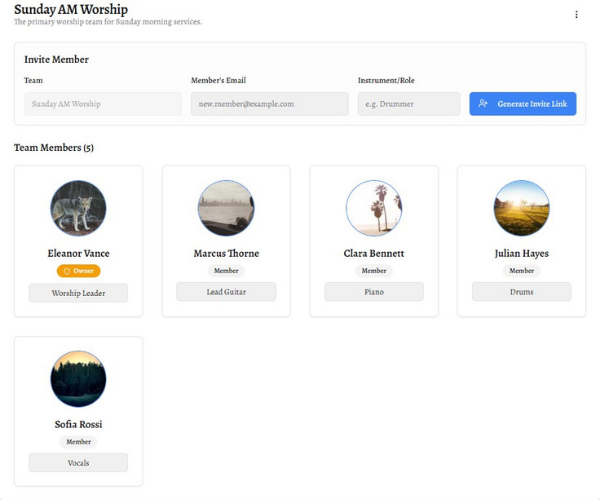This screenshot has height=500, width=600.
Task: Click Marcus Thorne's profile picture
Action: [x=226, y=208]
